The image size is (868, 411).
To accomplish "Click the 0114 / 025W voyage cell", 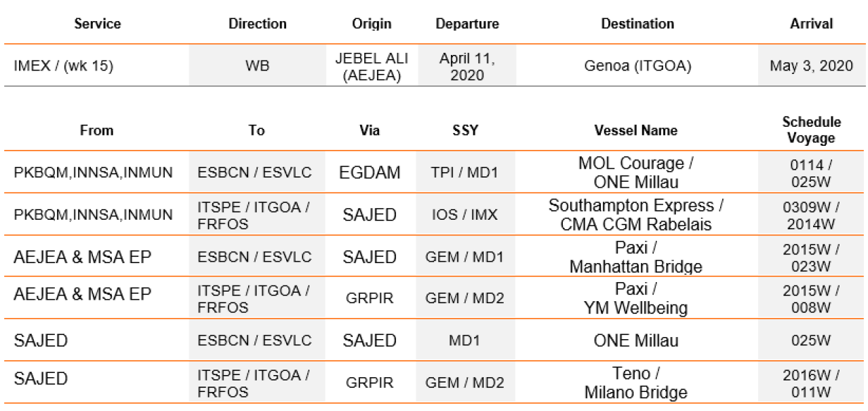I will [811, 173].
